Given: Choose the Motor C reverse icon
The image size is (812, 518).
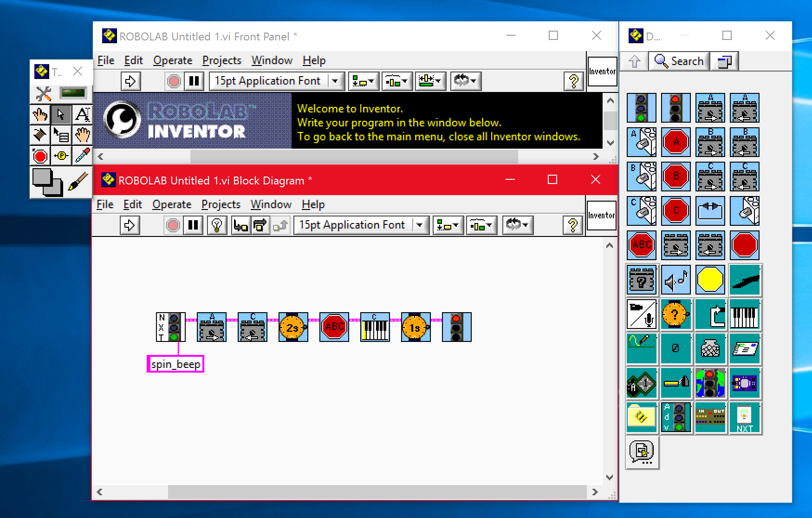Looking at the screenshot, I should [744, 176].
